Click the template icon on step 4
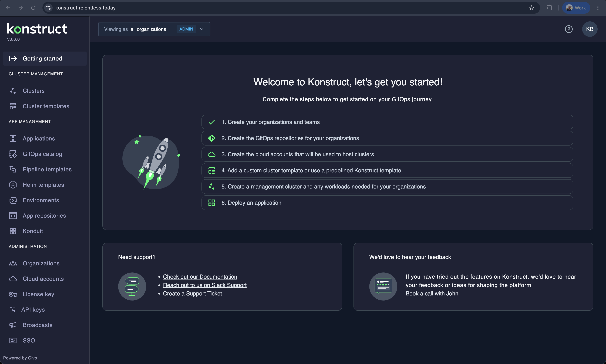The width and height of the screenshot is (606, 364). (212, 170)
